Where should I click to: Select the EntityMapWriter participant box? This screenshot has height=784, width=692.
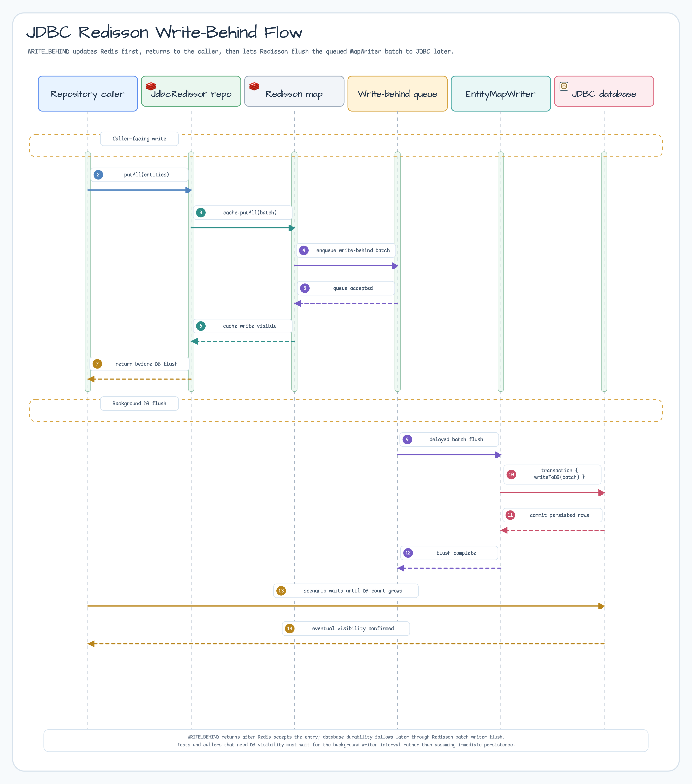point(501,94)
